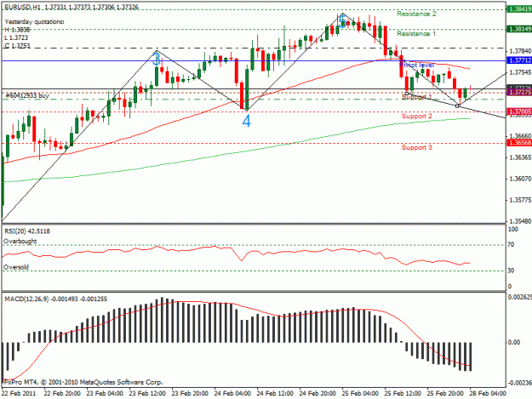This screenshot has width=532, height=399.
Task: Click the RSI(20) 42.5118 indicator label
Action: coord(27,231)
